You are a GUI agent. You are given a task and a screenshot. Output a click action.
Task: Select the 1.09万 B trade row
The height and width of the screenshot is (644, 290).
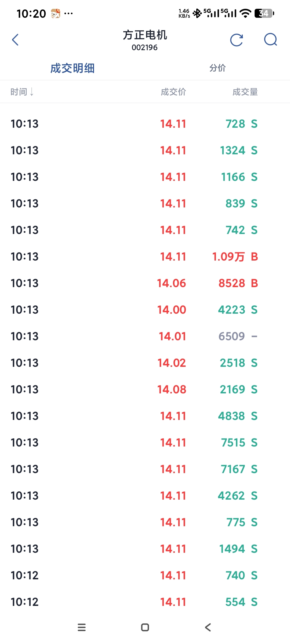pos(145,257)
